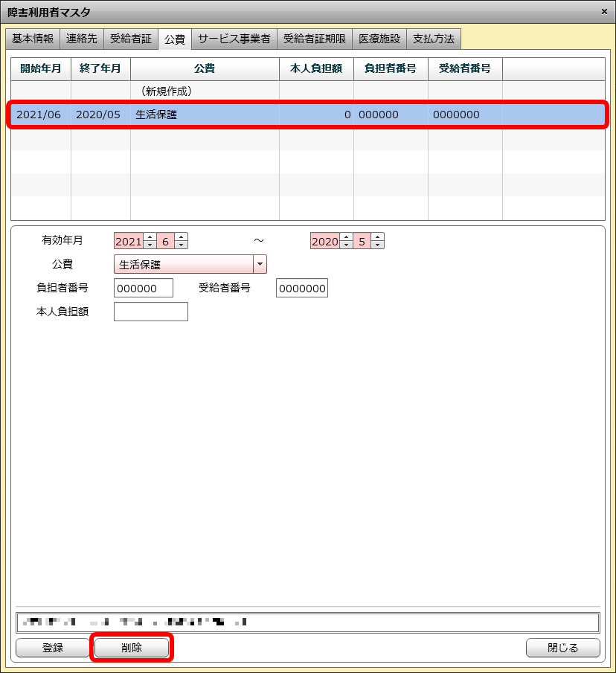
Task: Switch to the 医療施設 tab
Action: 379,39
